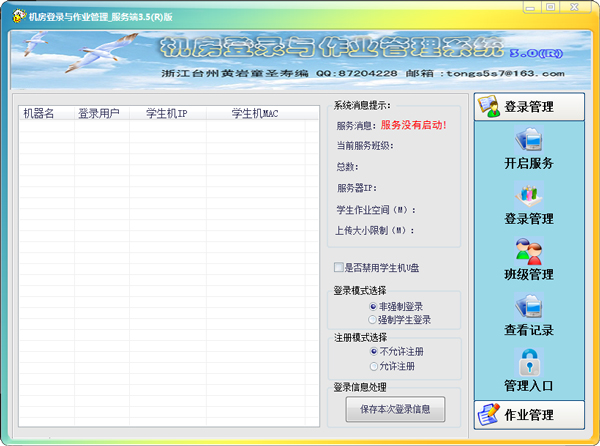The width and height of the screenshot is (600, 446).
Task: Close the application window
Action: 575,8
